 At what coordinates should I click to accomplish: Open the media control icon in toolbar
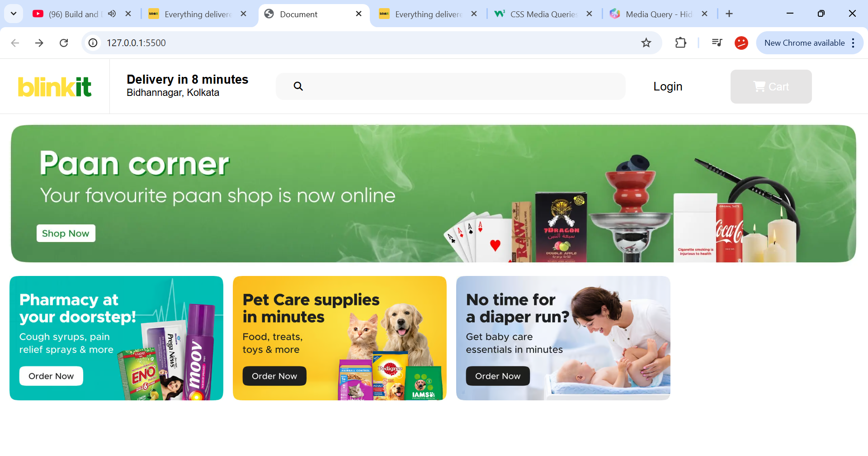tap(717, 43)
